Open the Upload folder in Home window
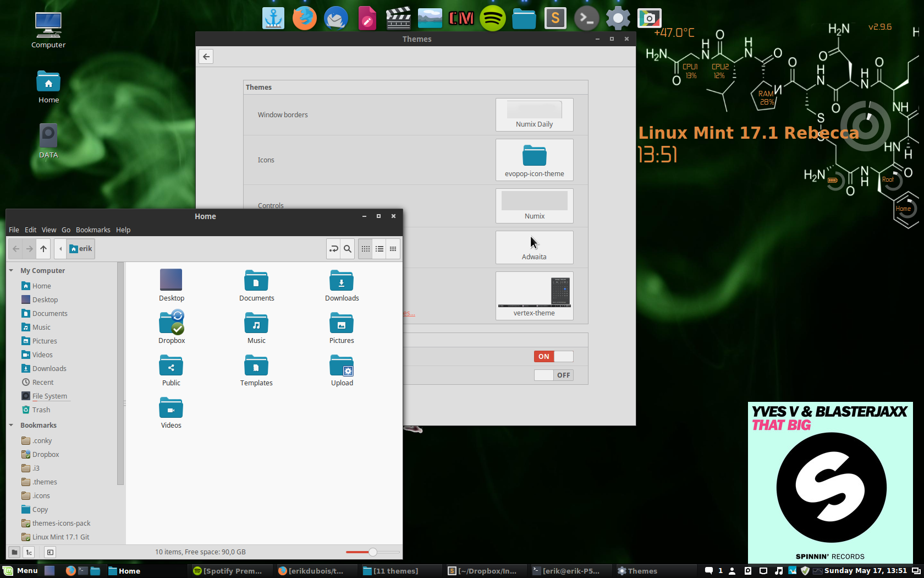Screen dimensions: 924x578 pos(342,370)
